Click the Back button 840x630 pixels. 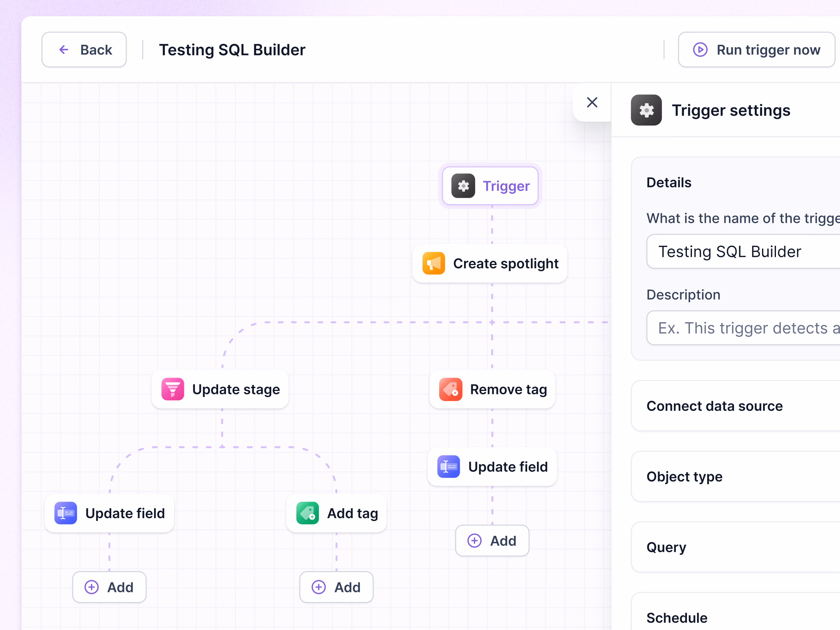tap(84, 50)
